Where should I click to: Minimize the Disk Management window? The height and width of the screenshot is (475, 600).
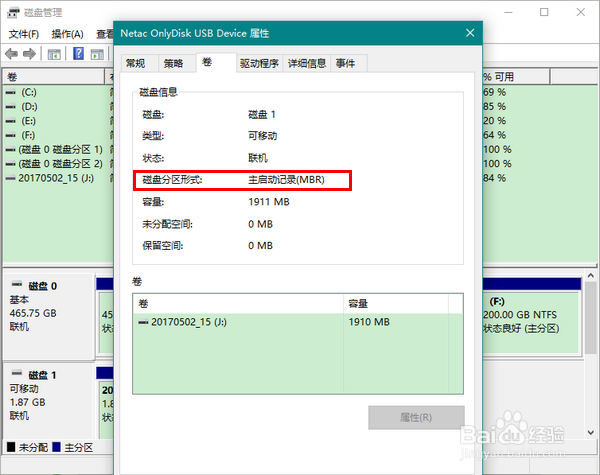pos(508,12)
